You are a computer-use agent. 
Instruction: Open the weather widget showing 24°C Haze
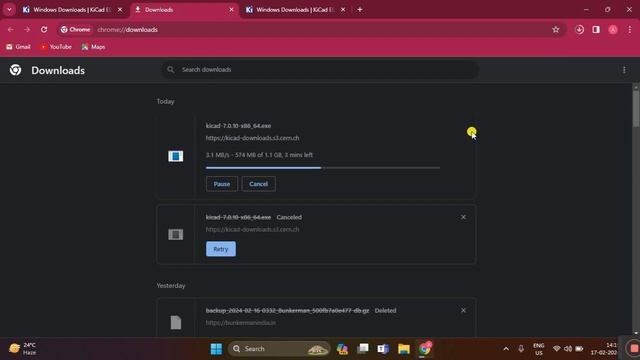(x=23, y=349)
